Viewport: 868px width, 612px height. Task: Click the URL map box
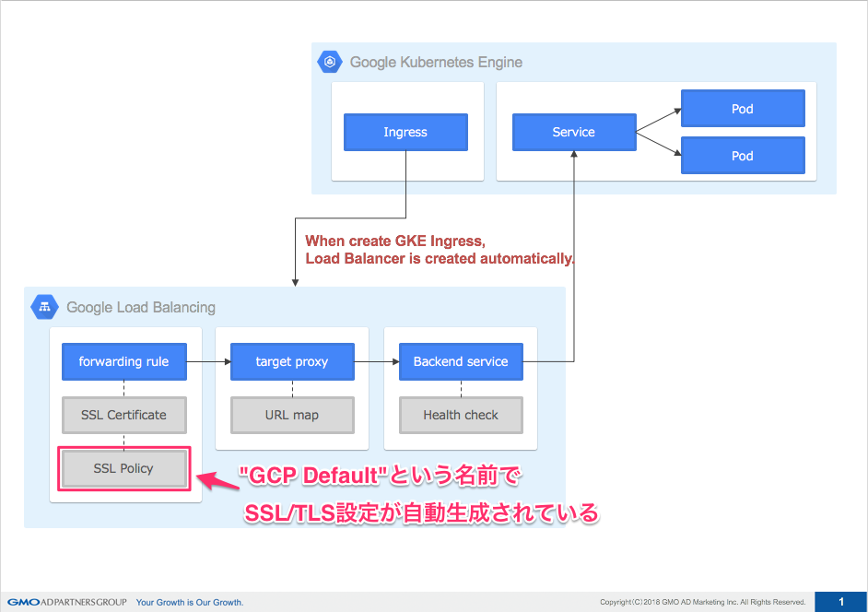coord(291,415)
